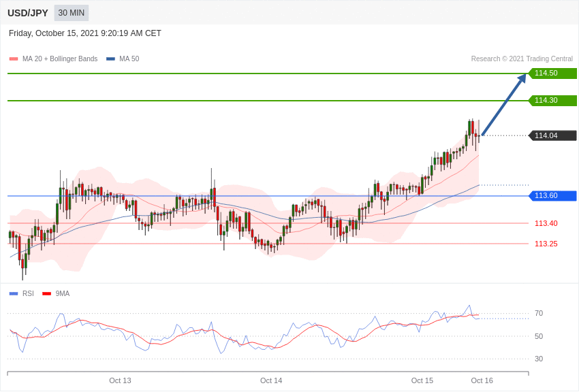Click the RSI legend swatch
579x392 pixels.
14,294
